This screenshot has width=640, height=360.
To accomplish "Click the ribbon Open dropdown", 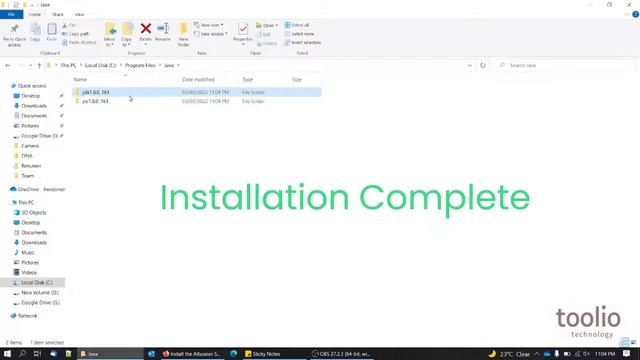I will [x=267, y=25].
